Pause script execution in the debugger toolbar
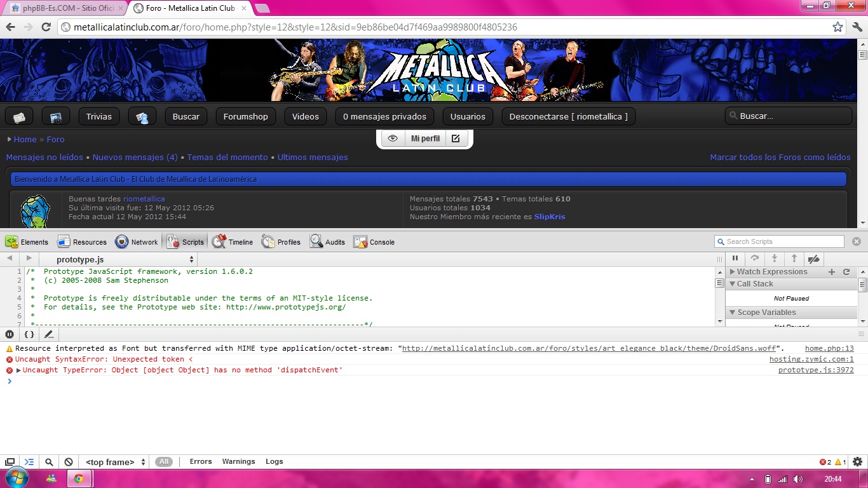Image resolution: width=868 pixels, height=488 pixels. click(735, 259)
